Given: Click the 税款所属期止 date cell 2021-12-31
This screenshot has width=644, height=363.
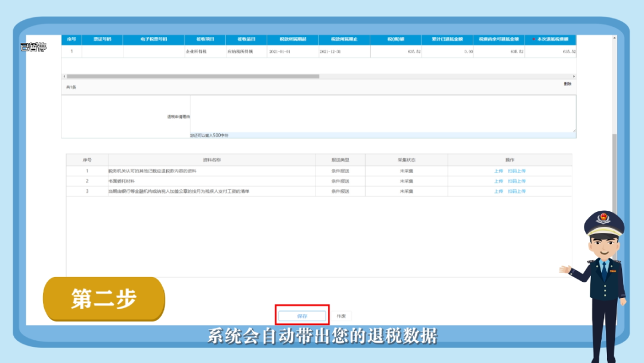Looking at the screenshot, I should (x=329, y=52).
